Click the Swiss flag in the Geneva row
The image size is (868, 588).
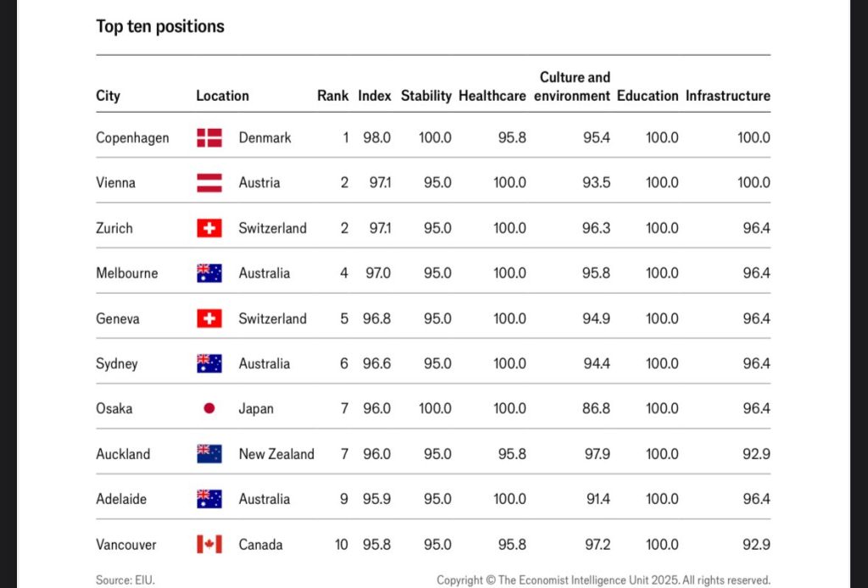pos(209,319)
